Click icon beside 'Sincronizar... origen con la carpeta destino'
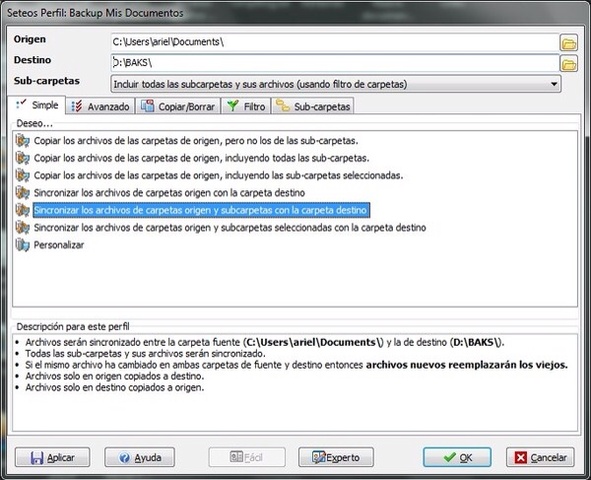The image size is (591, 480). point(23,193)
